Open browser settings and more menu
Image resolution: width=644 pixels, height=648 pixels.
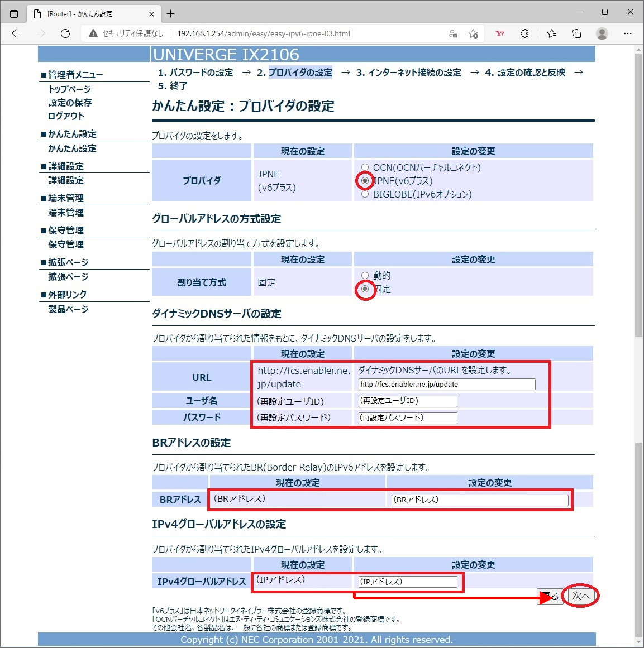click(627, 33)
